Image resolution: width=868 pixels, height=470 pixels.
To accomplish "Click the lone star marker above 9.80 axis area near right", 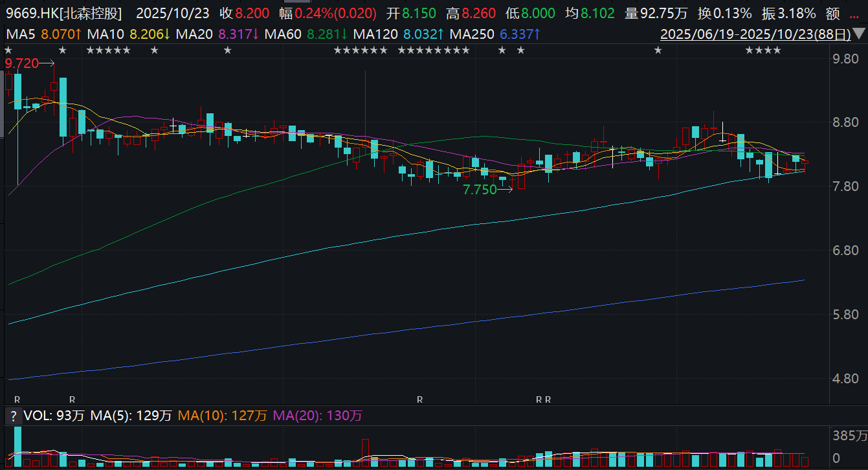I will point(658,50).
